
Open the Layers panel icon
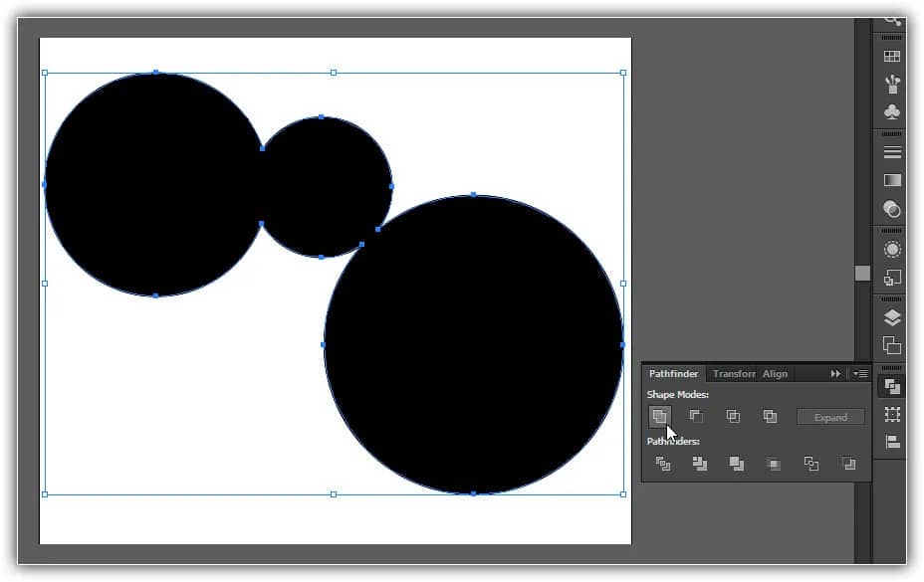tap(892, 317)
